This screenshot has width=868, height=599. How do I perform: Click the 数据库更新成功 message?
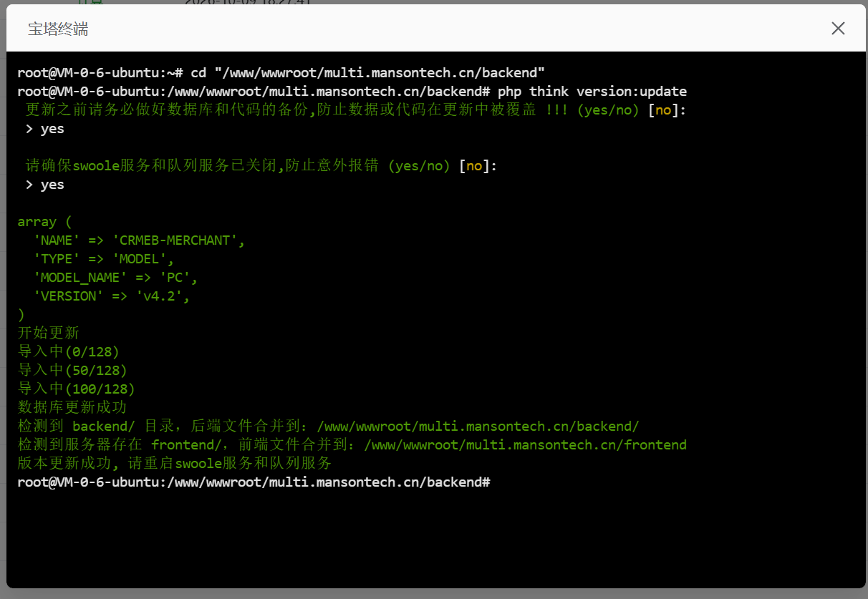point(72,408)
